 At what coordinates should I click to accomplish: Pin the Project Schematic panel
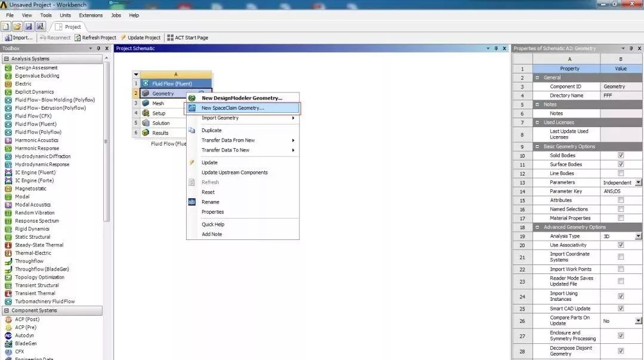click(x=496, y=48)
